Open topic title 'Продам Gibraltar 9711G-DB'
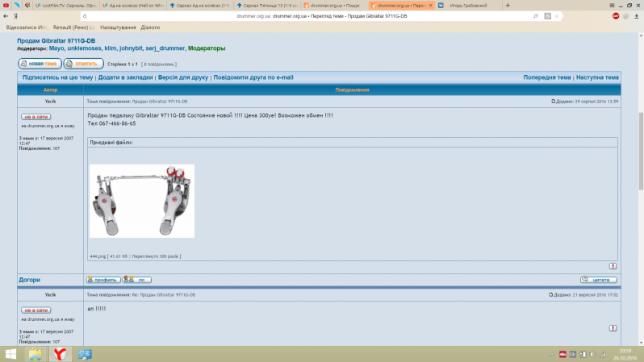Viewport: 644px width, 362px height. click(x=56, y=40)
